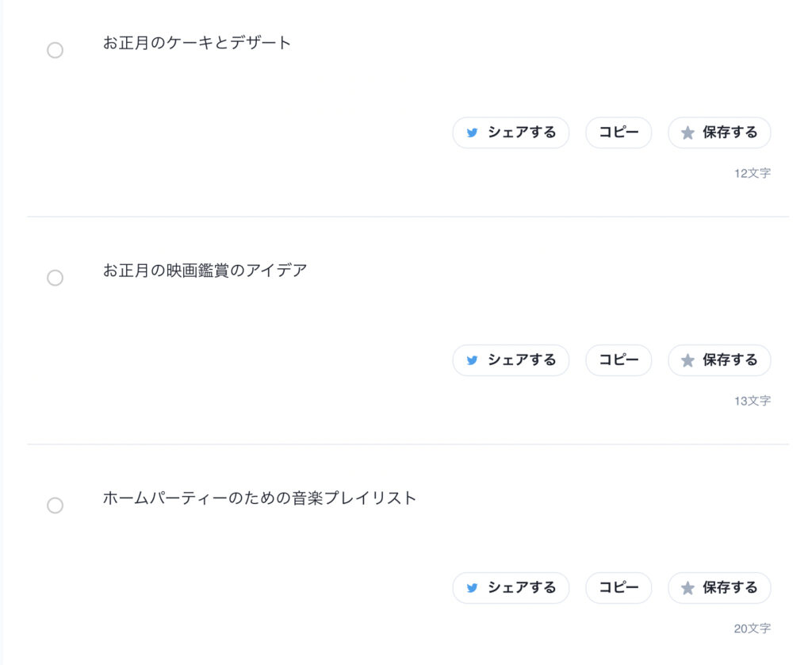
Task: Copy the お正月の映画鑑賞のアイデア title
Action: [619, 360]
